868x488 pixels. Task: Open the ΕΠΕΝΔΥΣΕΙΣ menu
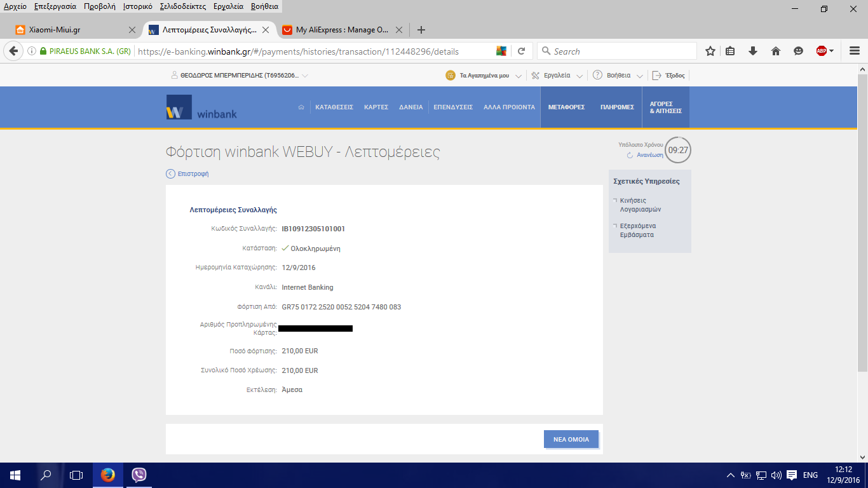pos(453,107)
